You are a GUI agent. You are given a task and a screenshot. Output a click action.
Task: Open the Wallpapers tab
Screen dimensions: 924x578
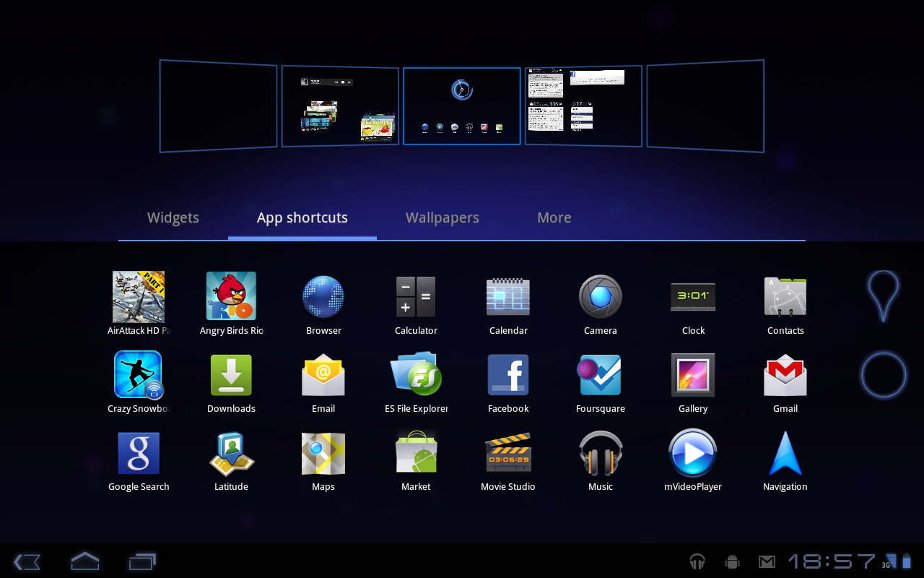443,217
